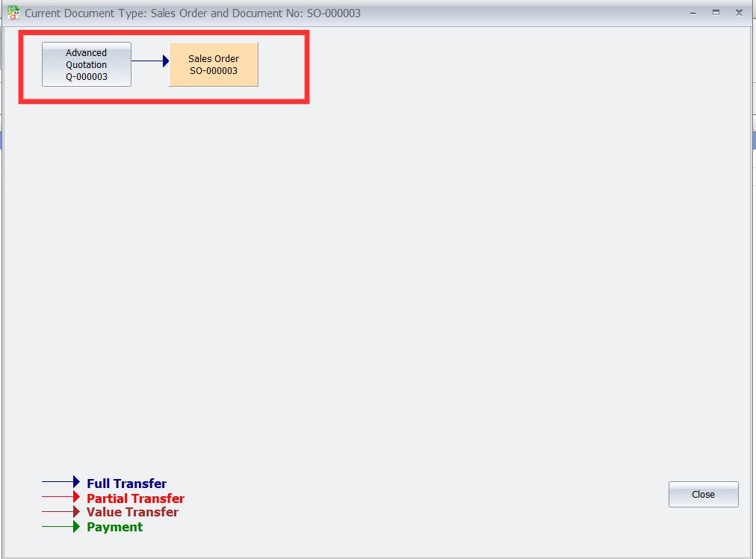Click the Full Transfer legend label
The image size is (756, 559).
point(126,484)
